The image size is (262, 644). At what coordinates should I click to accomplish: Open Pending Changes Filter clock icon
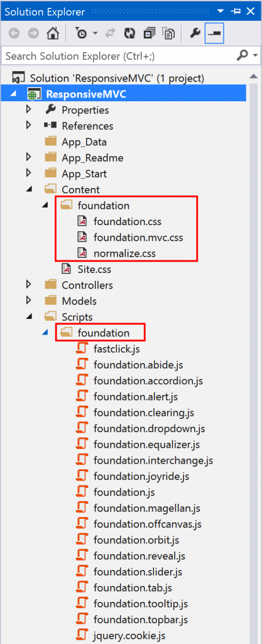(81, 34)
